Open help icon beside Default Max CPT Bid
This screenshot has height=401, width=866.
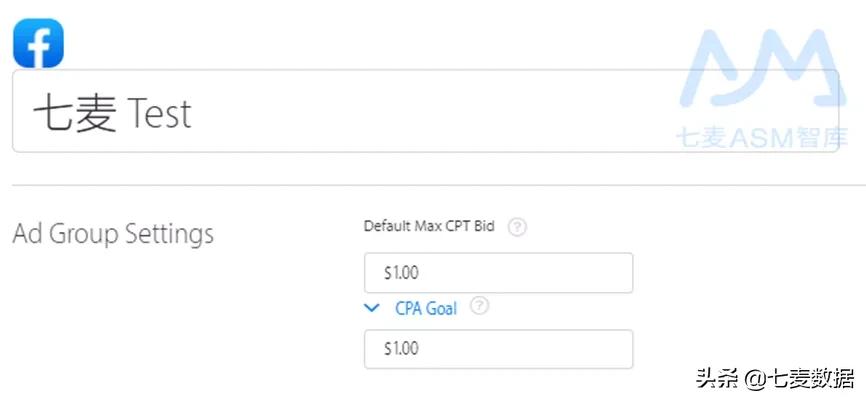pyautogui.click(x=517, y=227)
